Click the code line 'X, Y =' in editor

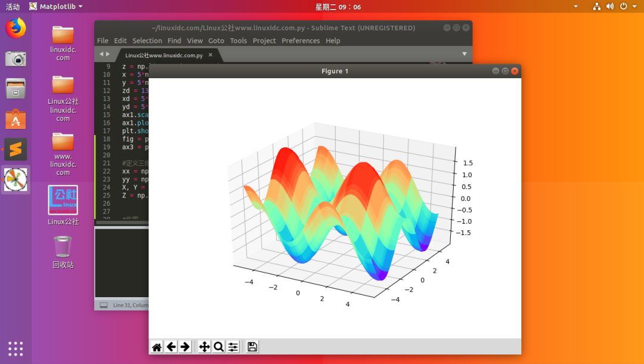pyautogui.click(x=134, y=187)
